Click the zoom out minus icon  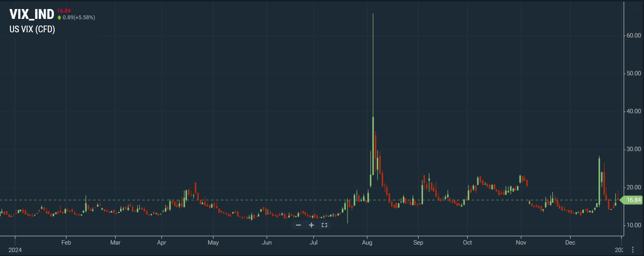point(298,225)
